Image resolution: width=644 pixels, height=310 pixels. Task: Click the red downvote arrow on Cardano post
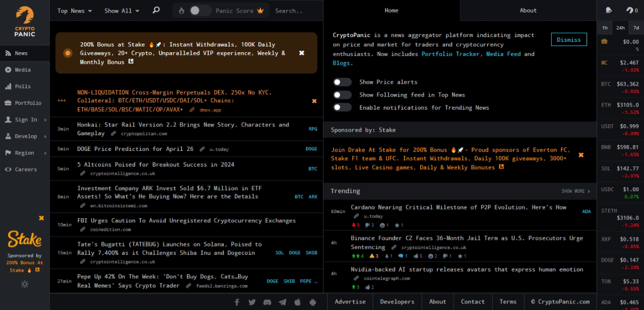point(353,225)
